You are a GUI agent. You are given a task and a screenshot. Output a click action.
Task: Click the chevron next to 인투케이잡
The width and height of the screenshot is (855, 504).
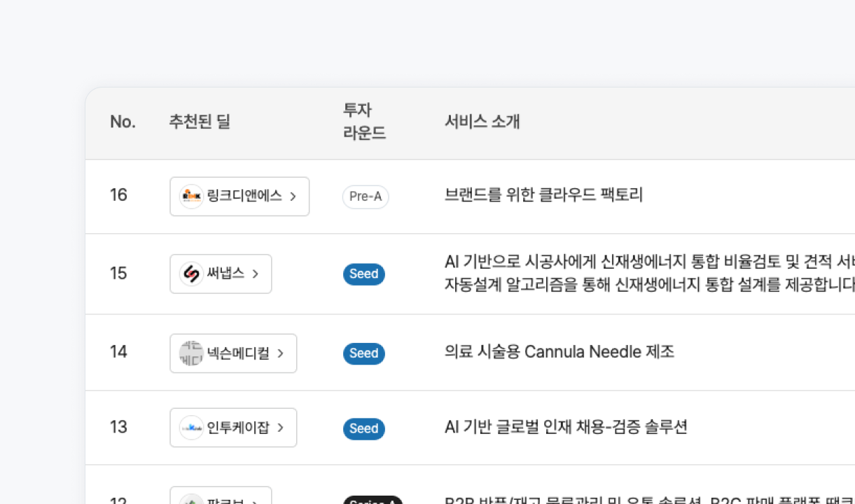[x=280, y=428]
